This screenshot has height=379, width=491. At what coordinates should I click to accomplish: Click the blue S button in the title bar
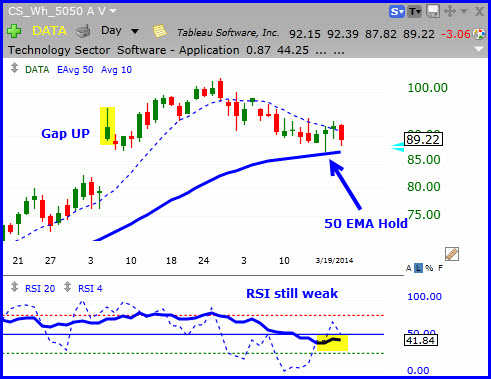tap(397, 12)
